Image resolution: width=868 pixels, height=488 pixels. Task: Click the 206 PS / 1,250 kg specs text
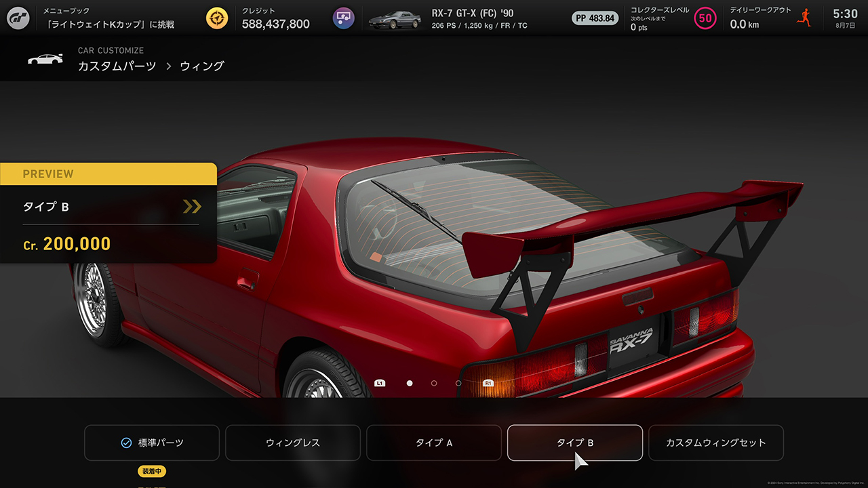(479, 26)
